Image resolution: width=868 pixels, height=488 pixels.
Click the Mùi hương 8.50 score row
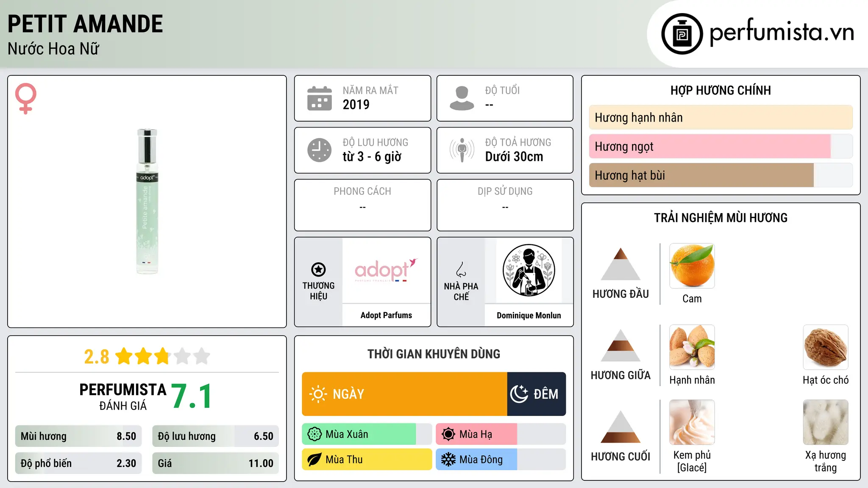point(78,436)
